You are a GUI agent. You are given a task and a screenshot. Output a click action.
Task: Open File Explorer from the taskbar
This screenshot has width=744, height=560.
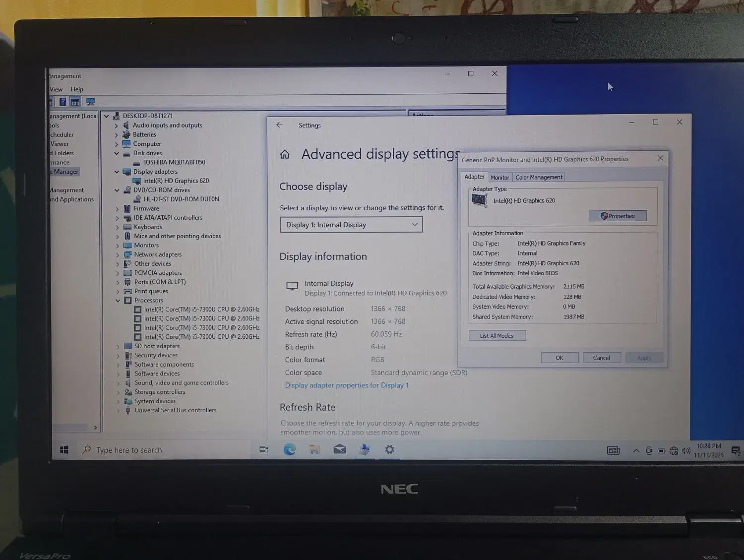coord(314,449)
